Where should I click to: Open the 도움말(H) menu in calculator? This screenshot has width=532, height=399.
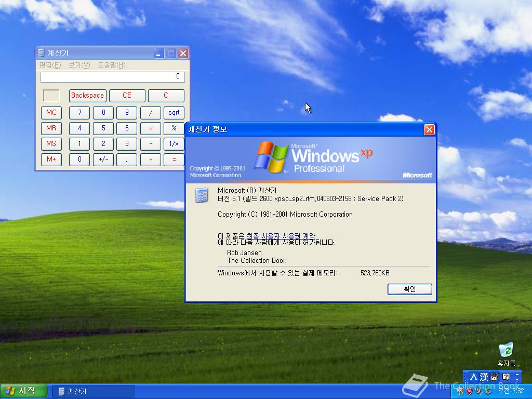(x=112, y=65)
